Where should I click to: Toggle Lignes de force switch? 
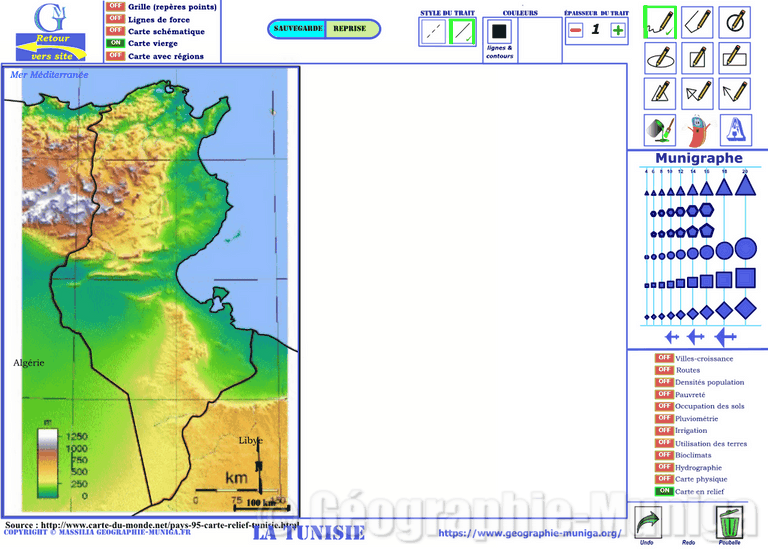coord(116,19)
